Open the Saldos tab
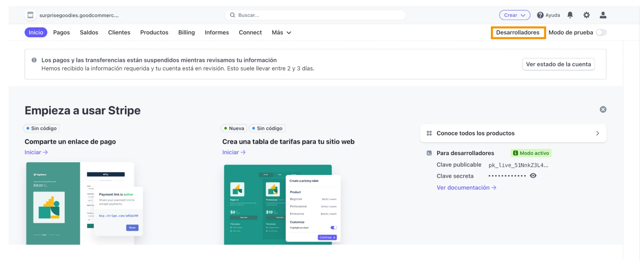This screenshot has height=263, width=644. [89, 32]
